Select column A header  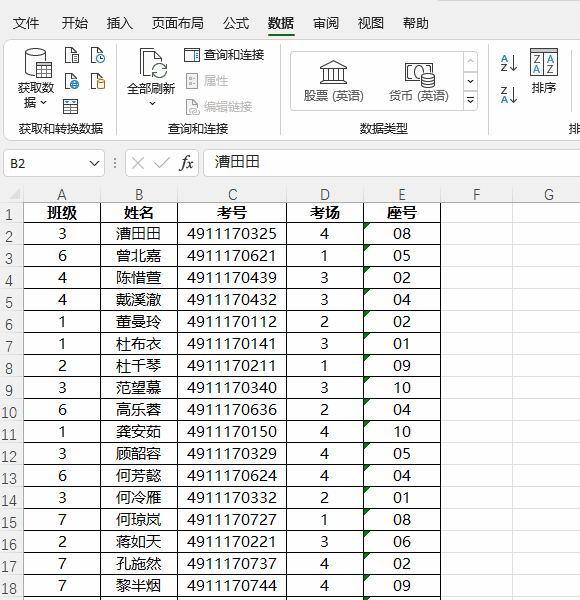62,194
